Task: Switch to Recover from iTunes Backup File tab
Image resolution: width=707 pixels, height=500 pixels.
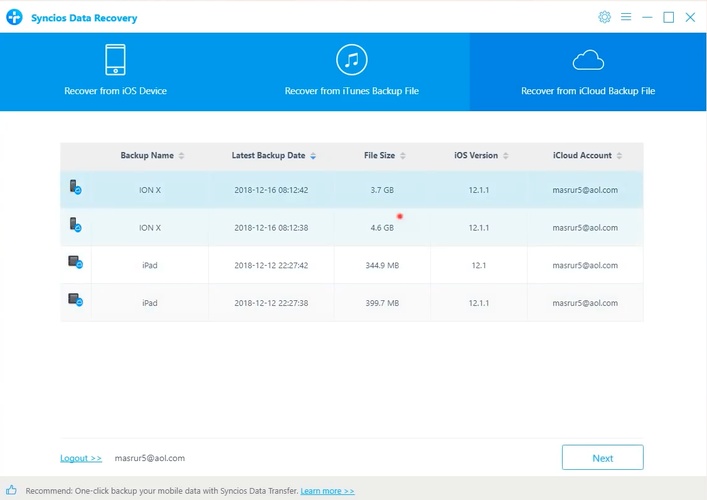Action: tap(352, 72)
